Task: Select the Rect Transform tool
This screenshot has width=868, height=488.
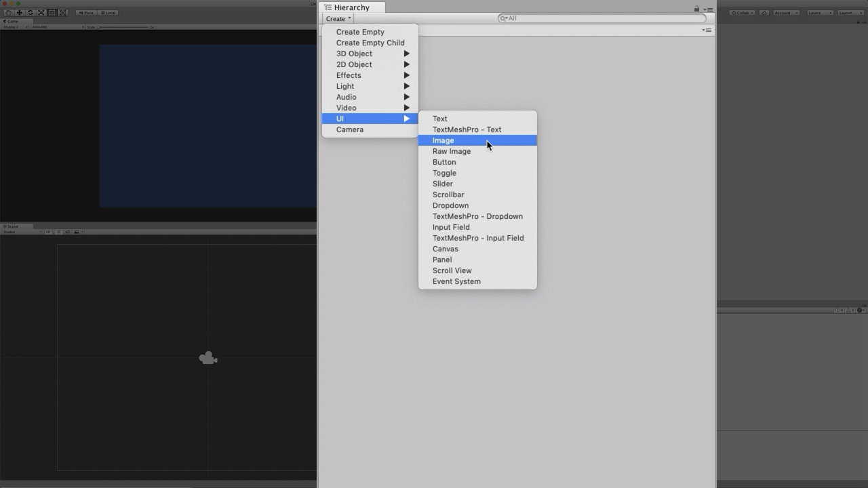Action: (x=52, y=13)
